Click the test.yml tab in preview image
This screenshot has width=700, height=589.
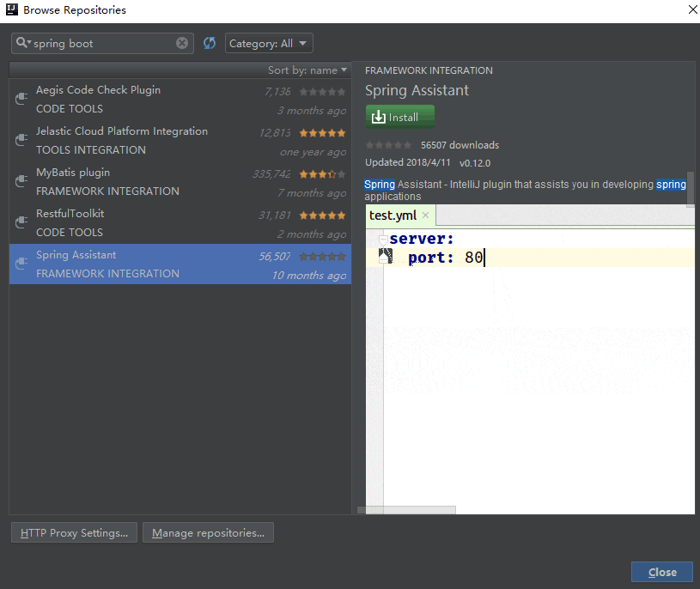[x=400, y=216]
